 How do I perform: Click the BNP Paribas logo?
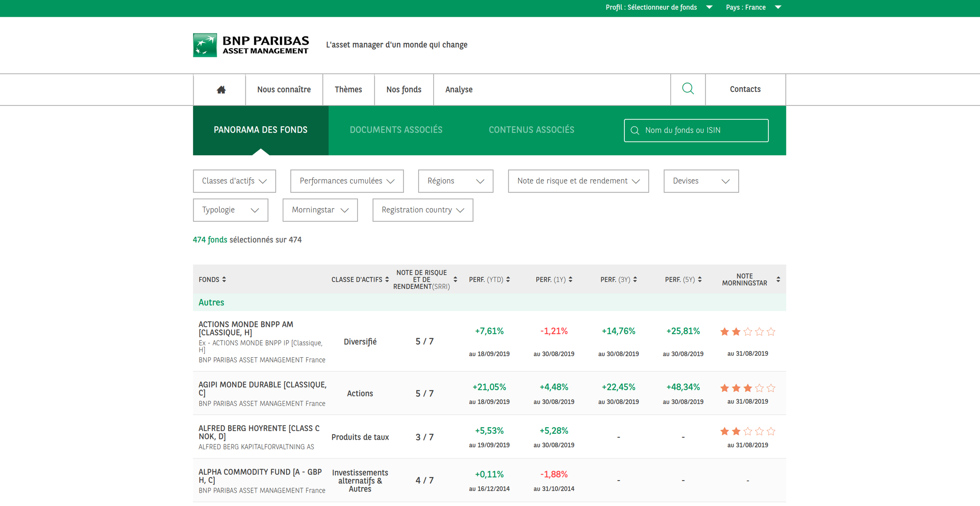(251, 45)
